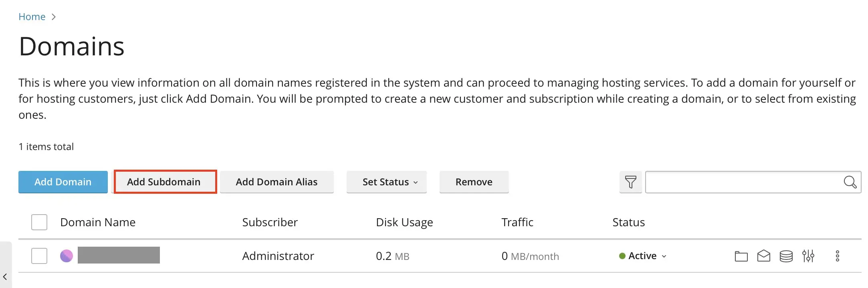Sort by the Subscriber column header
The height and width of the screenshot is (288, 868).
pyautogui.click(x=270, y=222)
